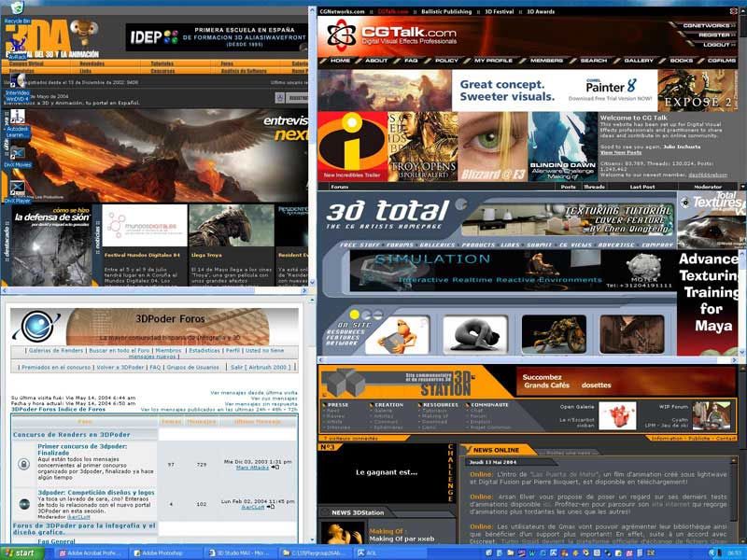Click the CGTalk atom logo
747x560 pixels.
(342, 35)
